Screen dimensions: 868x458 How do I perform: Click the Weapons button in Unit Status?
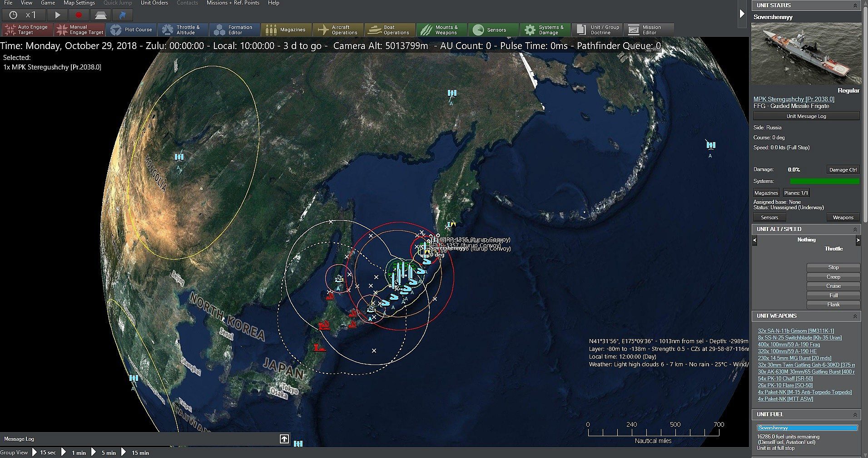coord(843,217)
